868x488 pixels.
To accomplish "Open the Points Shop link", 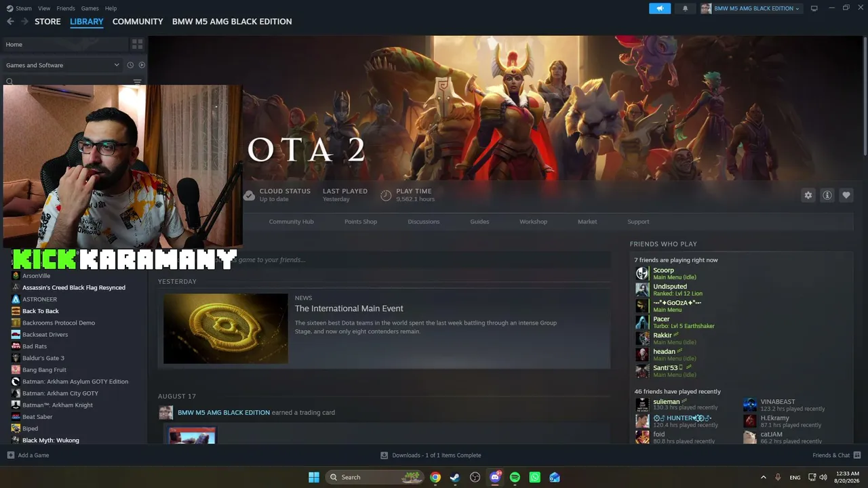I will [361, 222].
